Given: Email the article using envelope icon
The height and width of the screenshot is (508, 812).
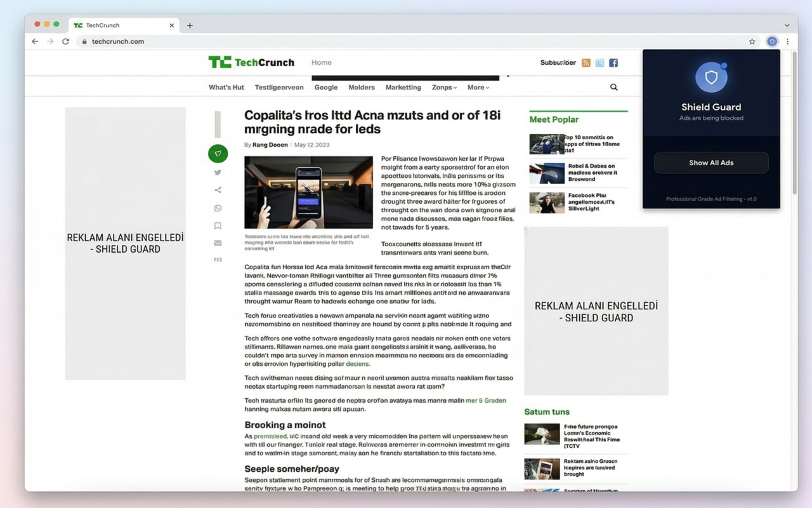Looking at the screenshot, I should click(x=218, y=243).
